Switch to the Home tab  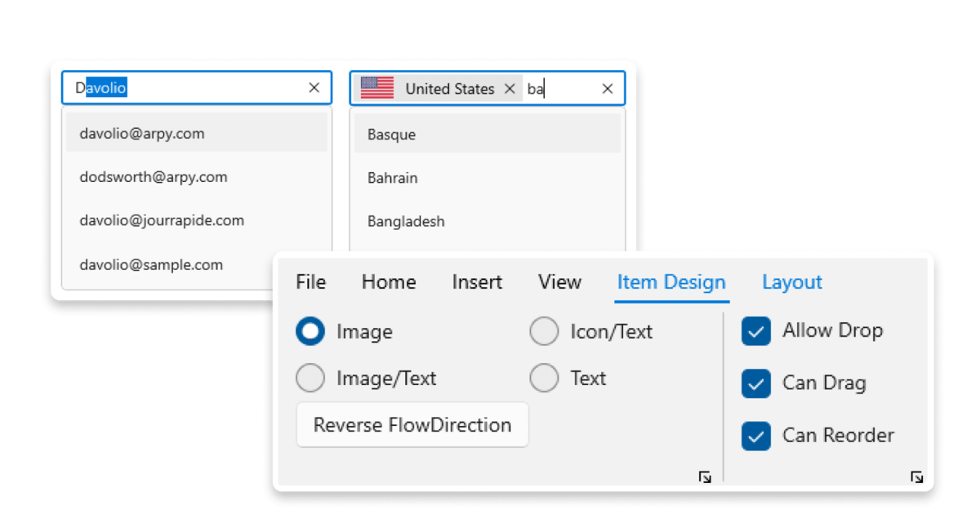388,281
